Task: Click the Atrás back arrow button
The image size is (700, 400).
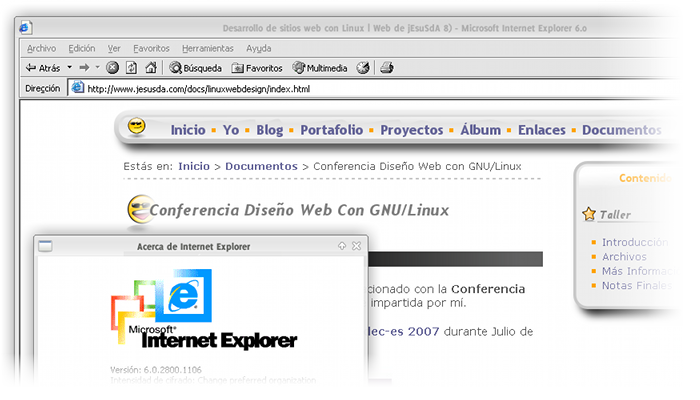Action: pyautogui.click(x=43, y=68)
